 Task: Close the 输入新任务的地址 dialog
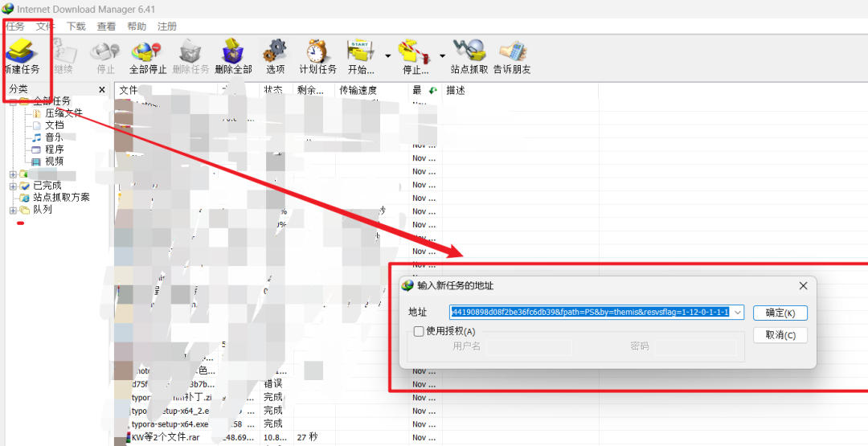coord(803,285)
